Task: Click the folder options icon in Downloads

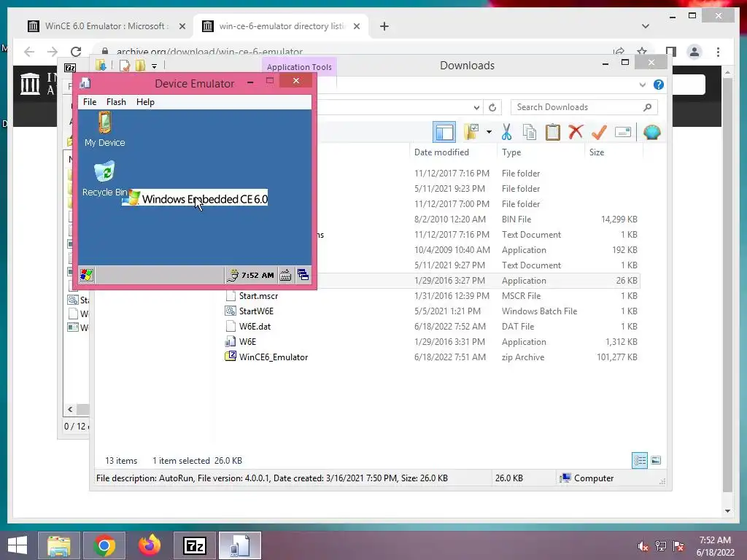Action: [471, 132]
